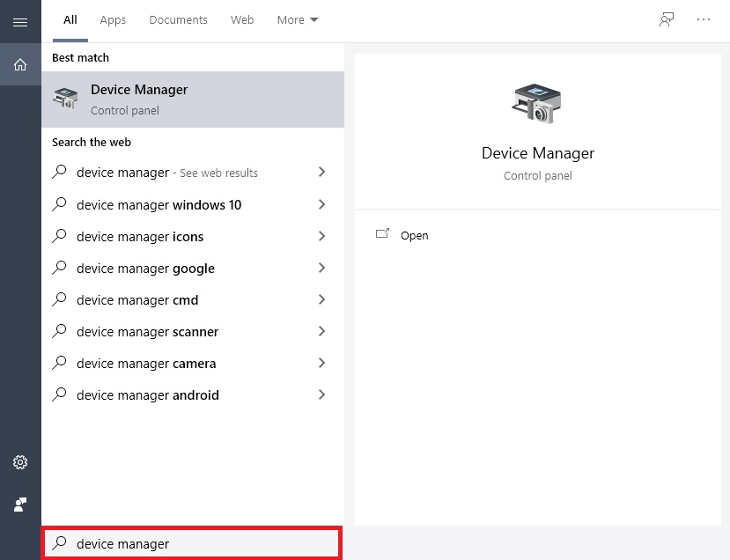Expand the 'device manager android' suggestion arrow
730x560 pixels.
coord(321,394)
